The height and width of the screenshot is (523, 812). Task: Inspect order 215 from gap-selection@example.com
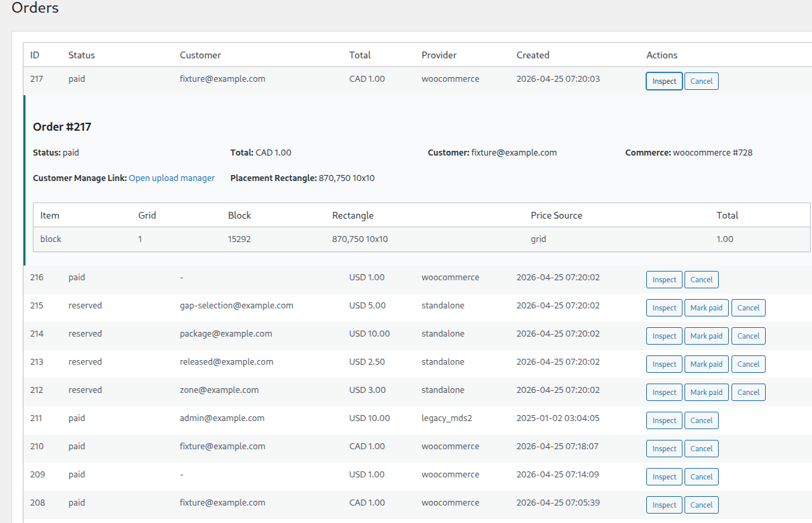(664, 308)
